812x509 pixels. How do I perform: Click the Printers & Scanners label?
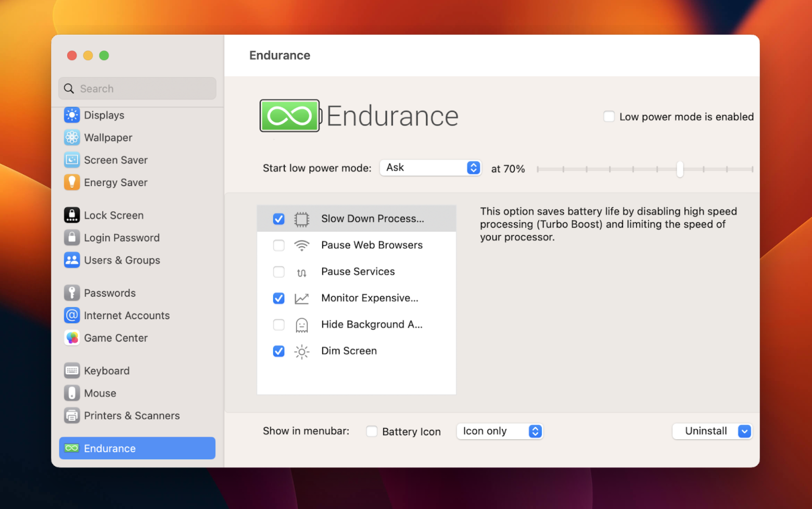tap(132, 415)
